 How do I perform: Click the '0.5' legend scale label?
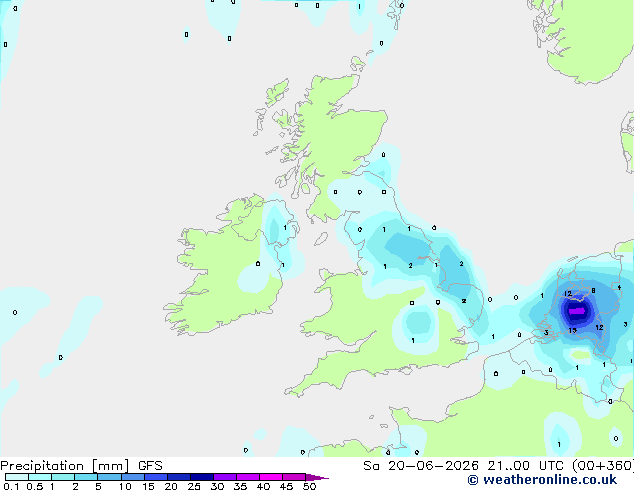[x=35, y=486]
